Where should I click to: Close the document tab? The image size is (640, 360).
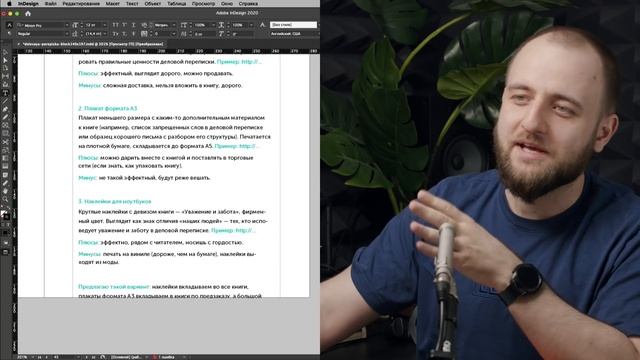[x=19, y=44]
